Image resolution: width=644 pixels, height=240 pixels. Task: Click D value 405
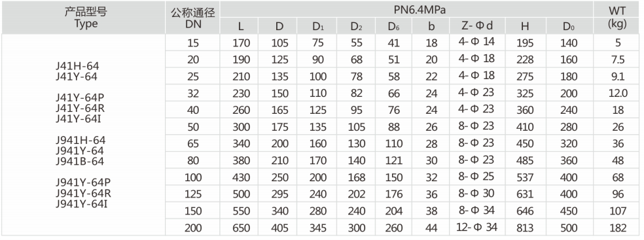(279, 228)
